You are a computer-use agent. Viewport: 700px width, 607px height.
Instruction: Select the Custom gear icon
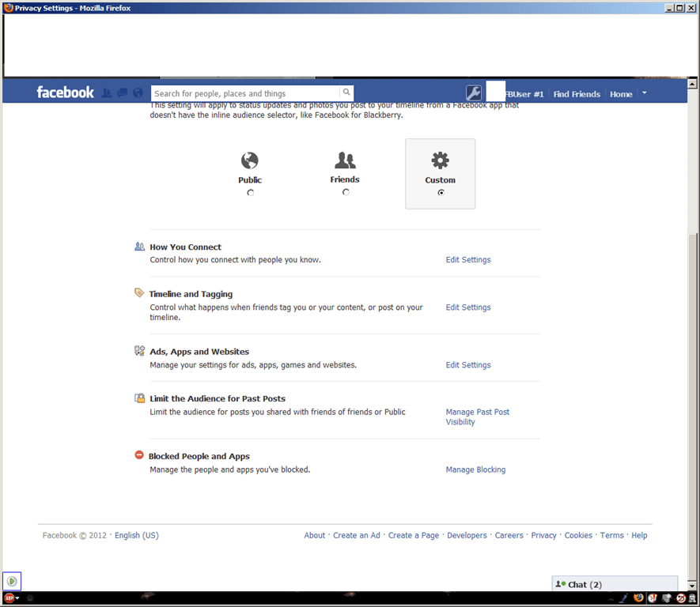pos(440,160)
